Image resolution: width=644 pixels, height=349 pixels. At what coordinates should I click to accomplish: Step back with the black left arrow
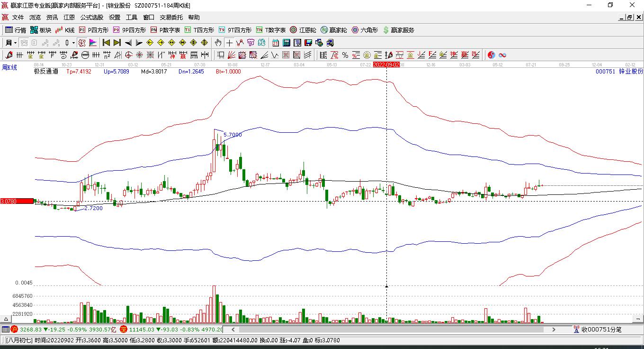click(x=128, y=43)
